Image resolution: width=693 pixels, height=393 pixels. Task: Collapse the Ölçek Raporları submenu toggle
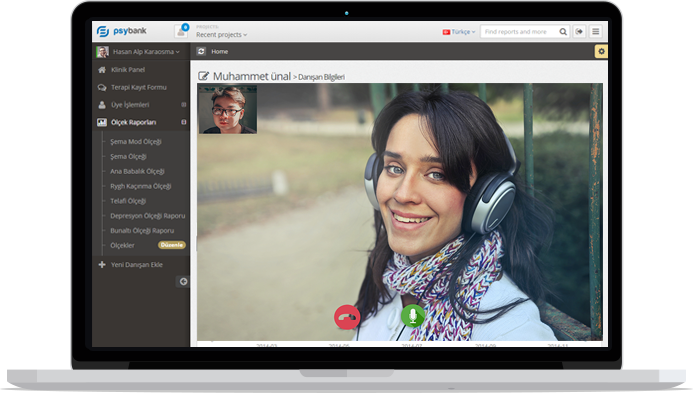(183, 122)
